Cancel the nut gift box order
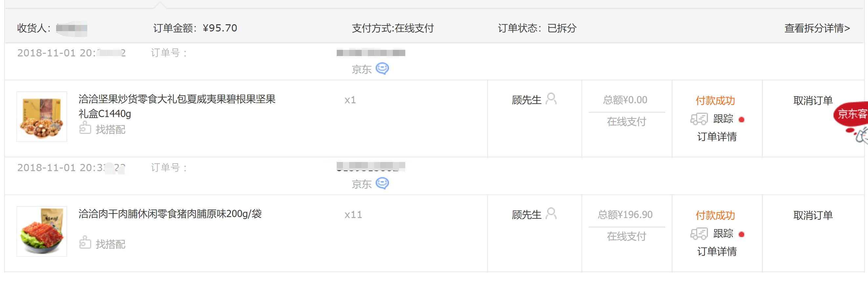Viewport: 868px width, 281px height. tap(813, 100)
